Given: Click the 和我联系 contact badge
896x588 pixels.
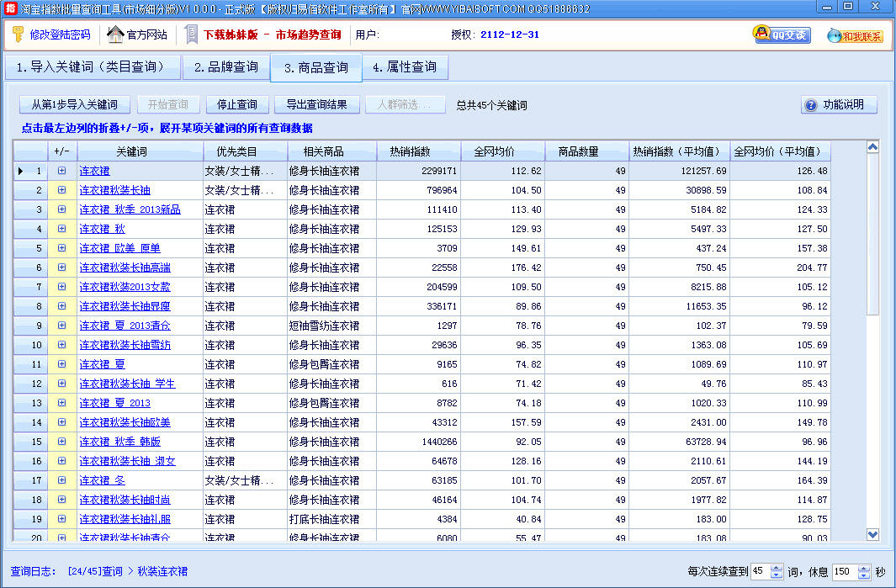Looking at the screenshot, I should tap(855, 35).
